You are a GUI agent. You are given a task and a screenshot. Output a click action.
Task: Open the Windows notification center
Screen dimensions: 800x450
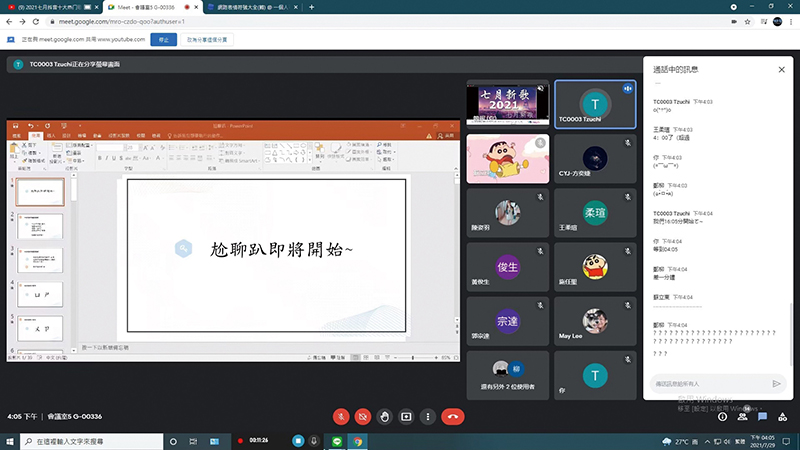point(786,441)
